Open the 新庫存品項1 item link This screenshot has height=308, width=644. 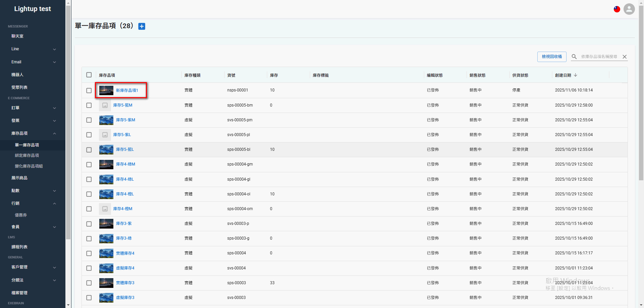pos(127,90)
